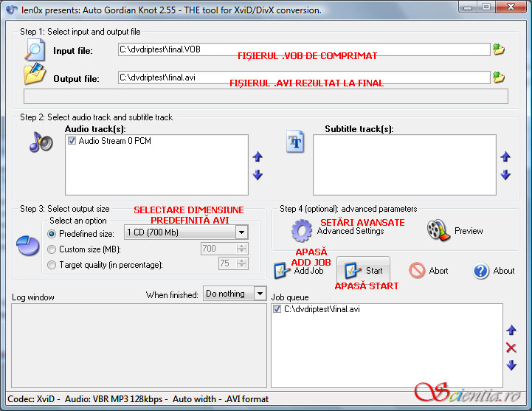Viewport: 532px width, 411px height.
Task: Adjust target quality 75 spinner
Action: pos(241,263)
